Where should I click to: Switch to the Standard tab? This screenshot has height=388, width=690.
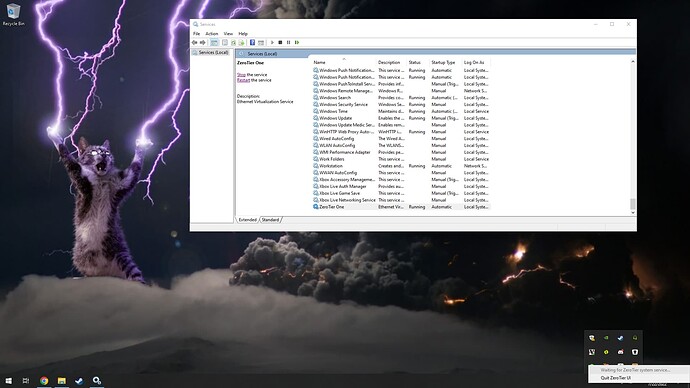pos(271,220)
